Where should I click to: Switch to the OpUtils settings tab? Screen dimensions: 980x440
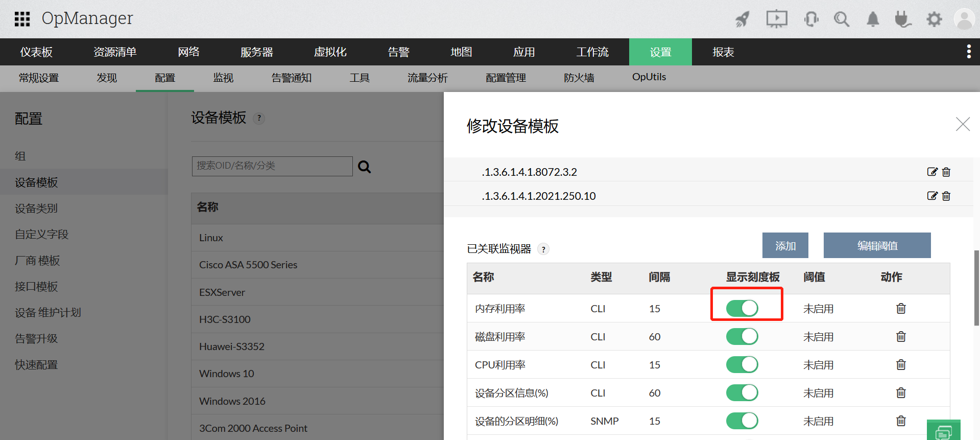(649, 77)
